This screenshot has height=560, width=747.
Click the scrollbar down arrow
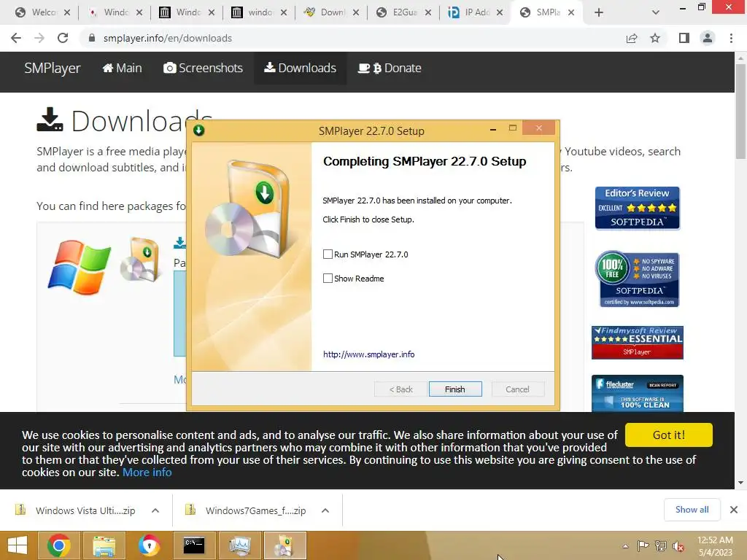740,483
